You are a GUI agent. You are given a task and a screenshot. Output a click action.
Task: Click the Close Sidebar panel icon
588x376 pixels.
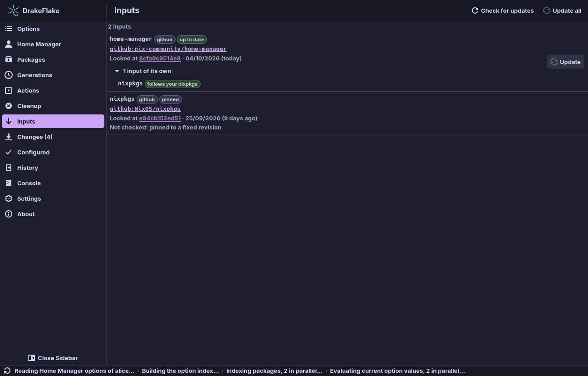point(31,358)
